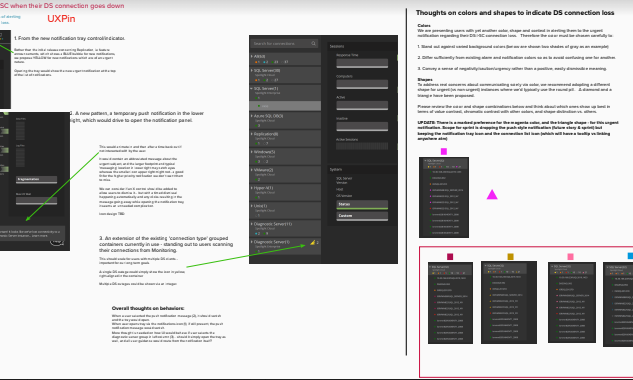Select the magenta square color swatch

(444, 151)
